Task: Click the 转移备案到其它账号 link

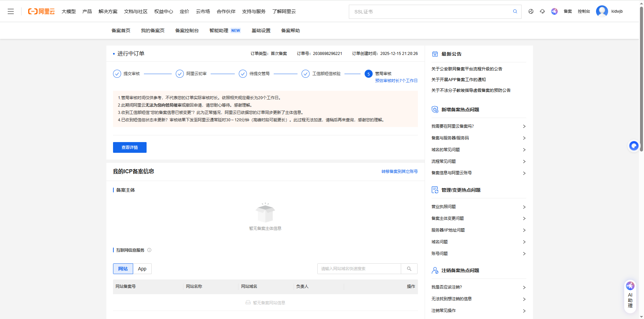Action: 399,172
